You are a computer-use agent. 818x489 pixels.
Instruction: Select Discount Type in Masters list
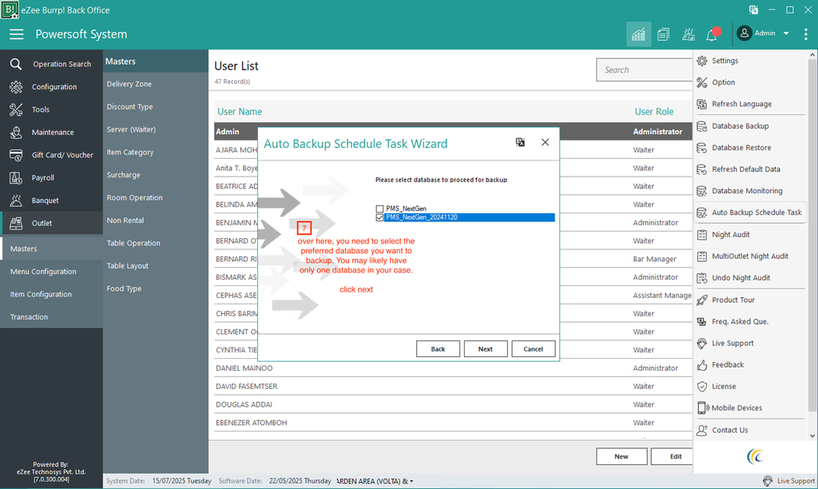130,107
